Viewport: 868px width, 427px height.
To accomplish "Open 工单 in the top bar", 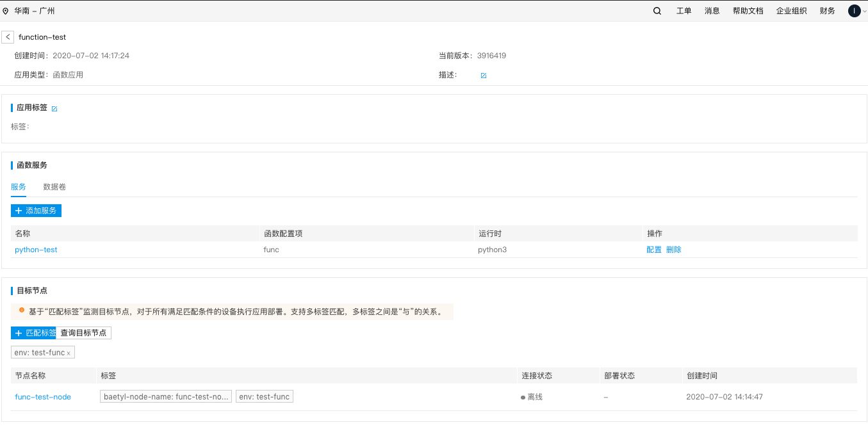I will point(684,11).
